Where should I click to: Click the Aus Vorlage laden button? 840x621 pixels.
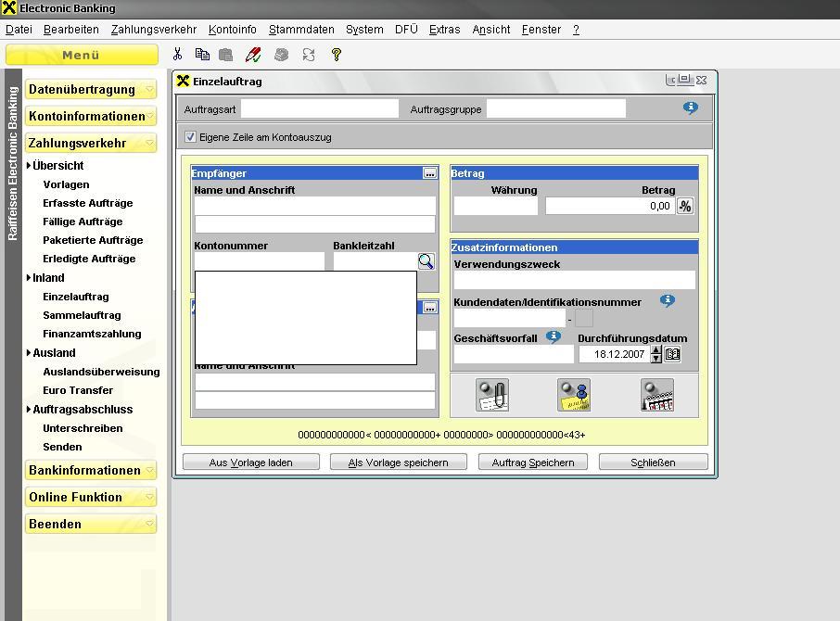click(x=251, y=463)
